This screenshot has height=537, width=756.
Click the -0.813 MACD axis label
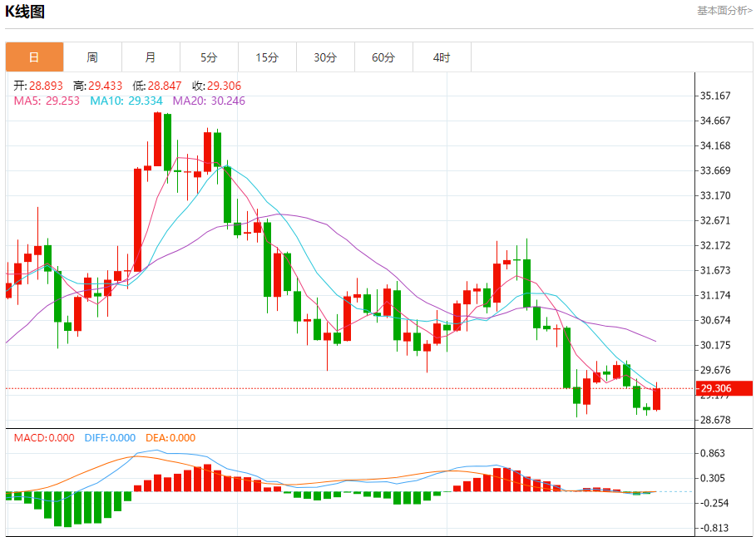coord(713,529)
